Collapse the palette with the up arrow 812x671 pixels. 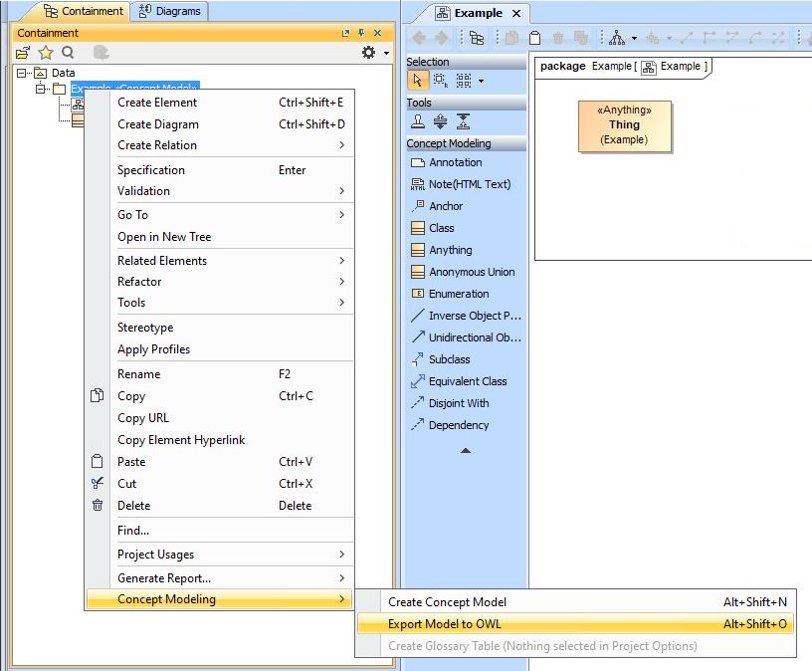(465, 450)
